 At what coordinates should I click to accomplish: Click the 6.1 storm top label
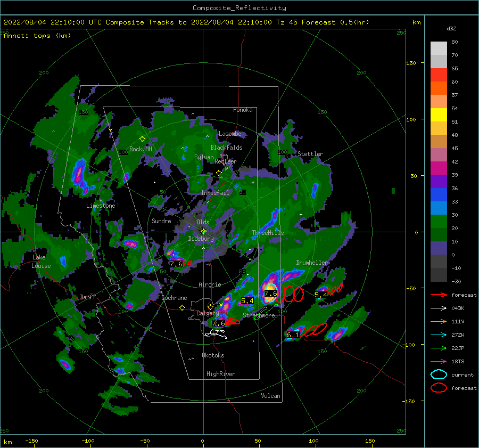click(293, 335)
